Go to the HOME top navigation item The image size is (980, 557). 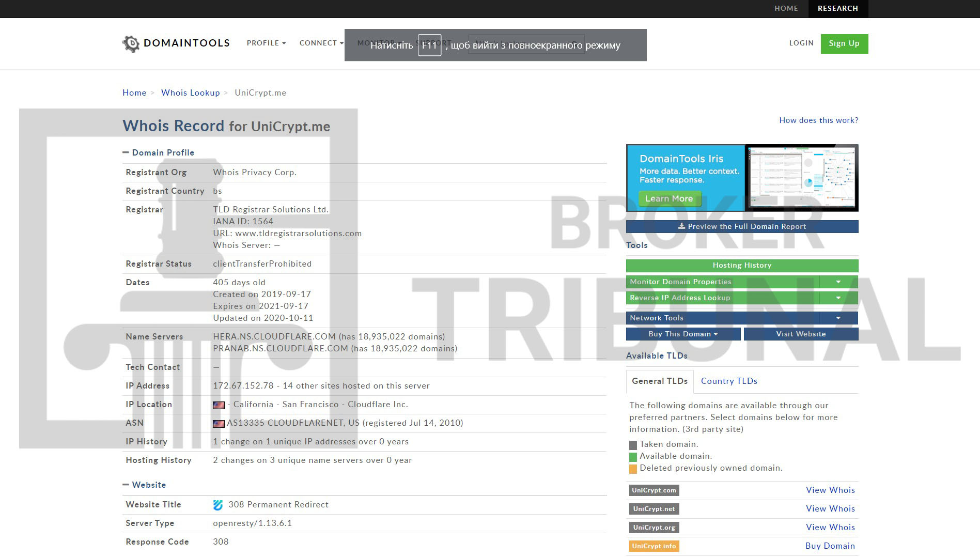tap(786, 8)
